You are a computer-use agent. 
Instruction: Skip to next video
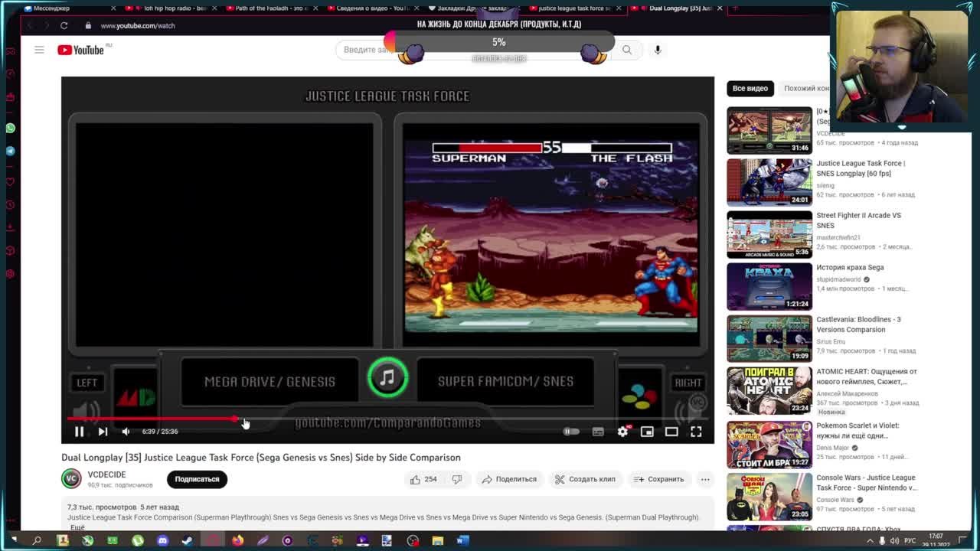pos(103,432)
